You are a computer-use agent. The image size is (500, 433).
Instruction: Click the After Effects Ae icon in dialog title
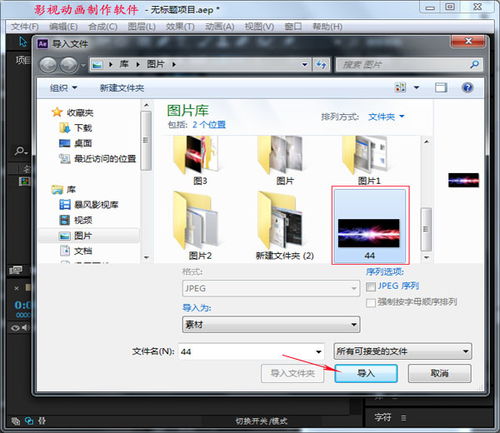point(43,44)
